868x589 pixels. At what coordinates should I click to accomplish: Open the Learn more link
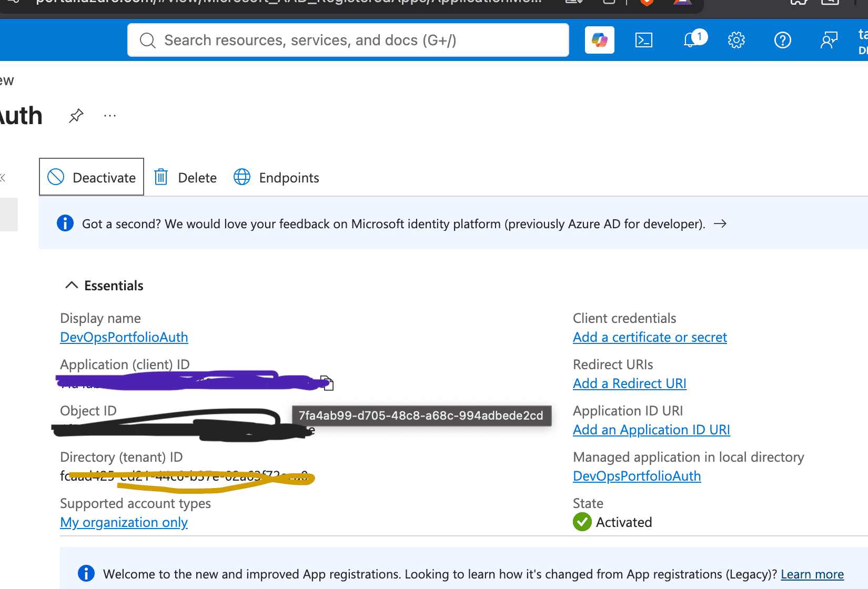click(812, 574)
